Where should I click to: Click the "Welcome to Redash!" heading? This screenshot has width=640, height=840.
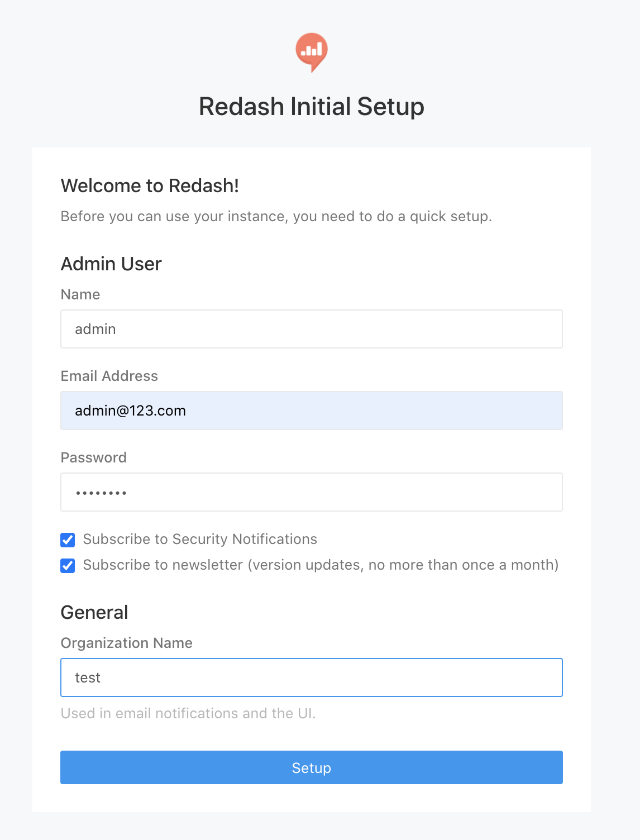point(150,185)
